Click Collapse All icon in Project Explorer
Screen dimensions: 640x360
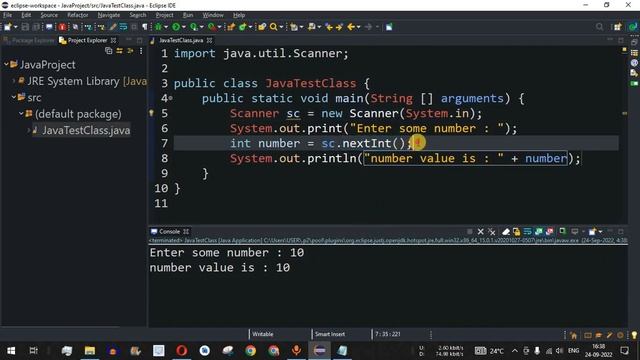pyautogui.click(x=109, y=51)
